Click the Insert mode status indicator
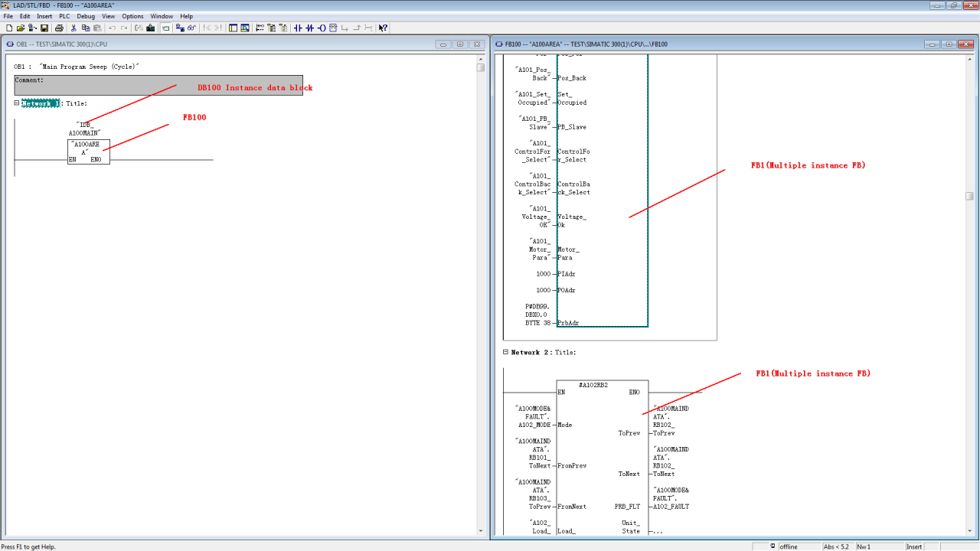Viewport: 980px width, 551px height. pyautogui.click(x=915, y=546)
